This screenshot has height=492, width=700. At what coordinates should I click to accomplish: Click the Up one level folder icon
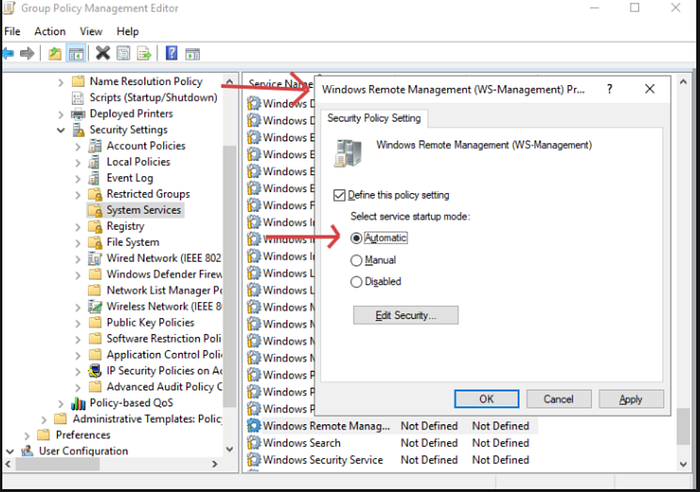(55, 54)
